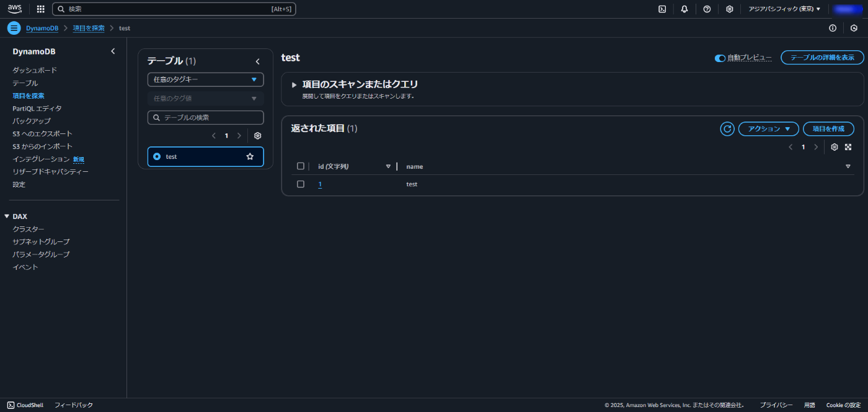The width and height of the screenshot is (868, 412).
Task: Open プライバシー link in the footer
Action: (x=776, y=405)
